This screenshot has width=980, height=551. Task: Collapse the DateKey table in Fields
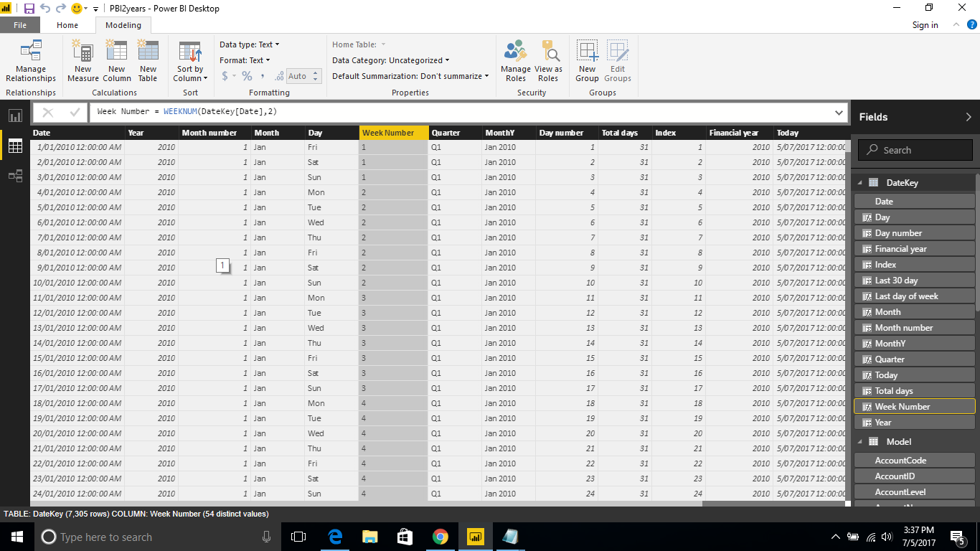pos(860,183)
